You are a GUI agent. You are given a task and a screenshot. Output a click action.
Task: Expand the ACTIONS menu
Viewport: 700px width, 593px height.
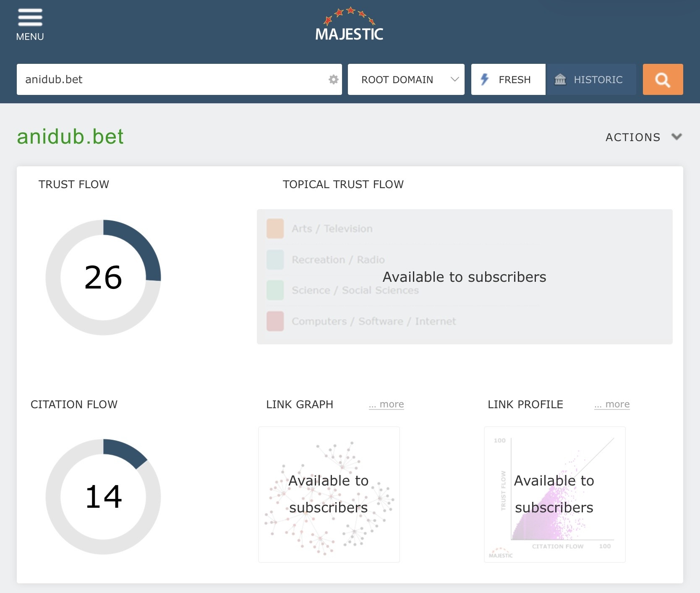point(644,137)
